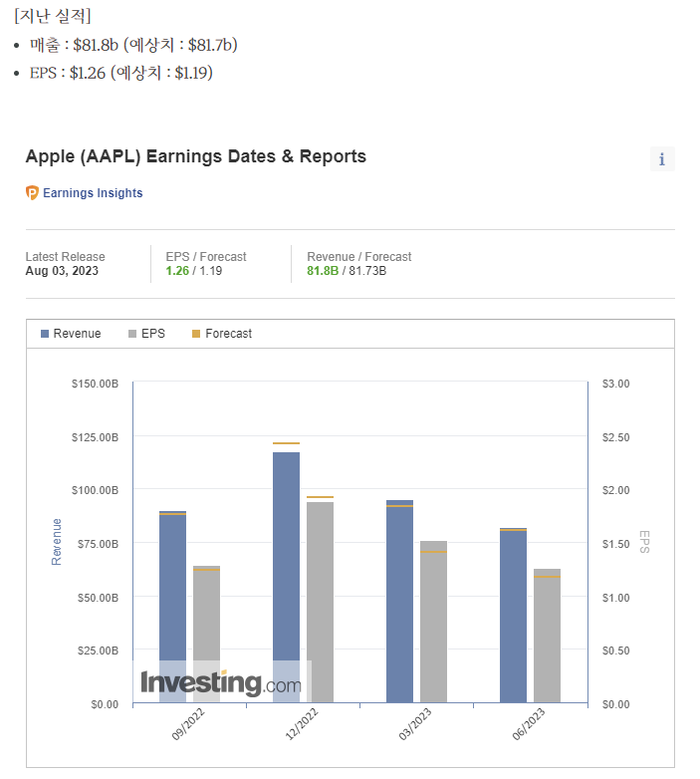Click the 'EPS : $1.26' bullet line
Viewport: 700px width, 779px height.
click(120, 73)
